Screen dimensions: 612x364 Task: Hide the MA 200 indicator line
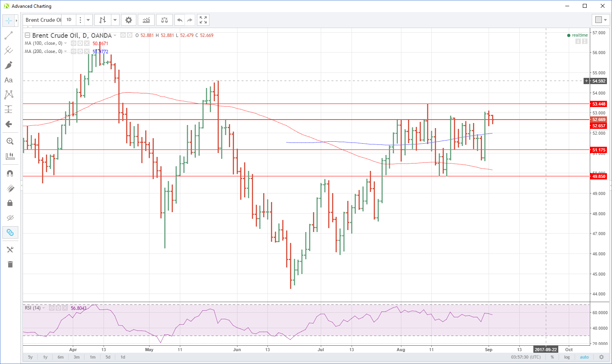(x=74, y=51)
